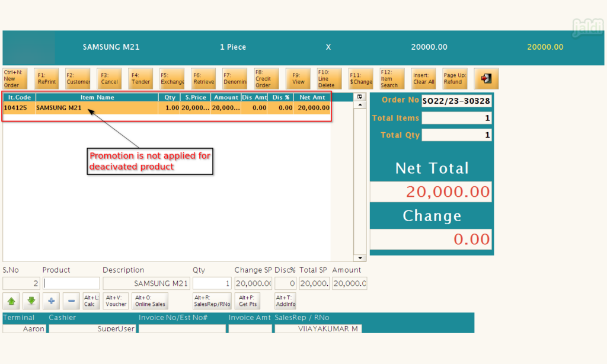Click the Total Items field
Screen dimensions: 607x364
[456, 118]
